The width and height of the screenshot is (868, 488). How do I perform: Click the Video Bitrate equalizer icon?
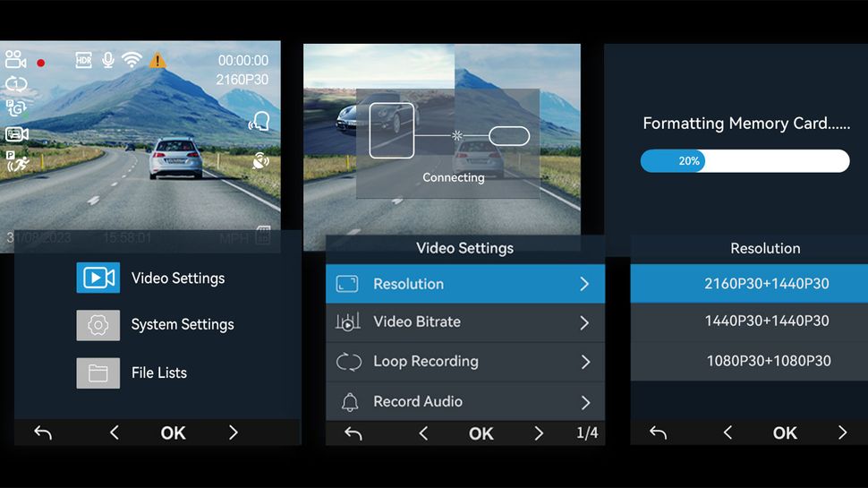pos(347,321)
